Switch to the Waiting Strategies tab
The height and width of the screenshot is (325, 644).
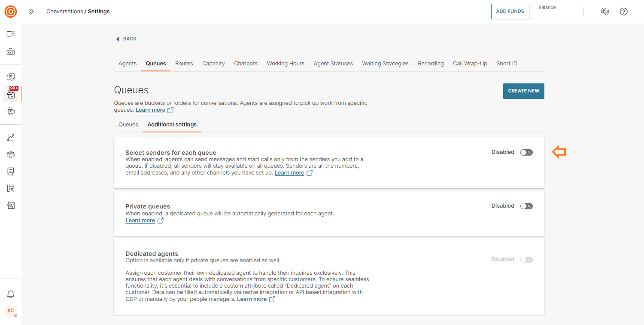(386, 64)
